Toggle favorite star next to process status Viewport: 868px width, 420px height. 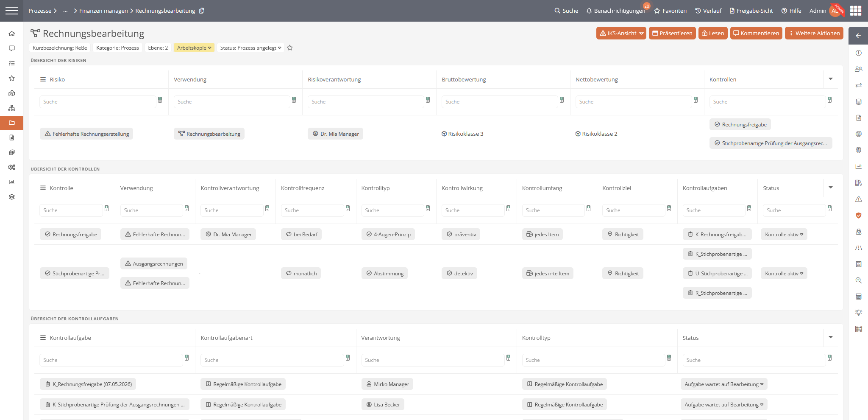(290, 48)
